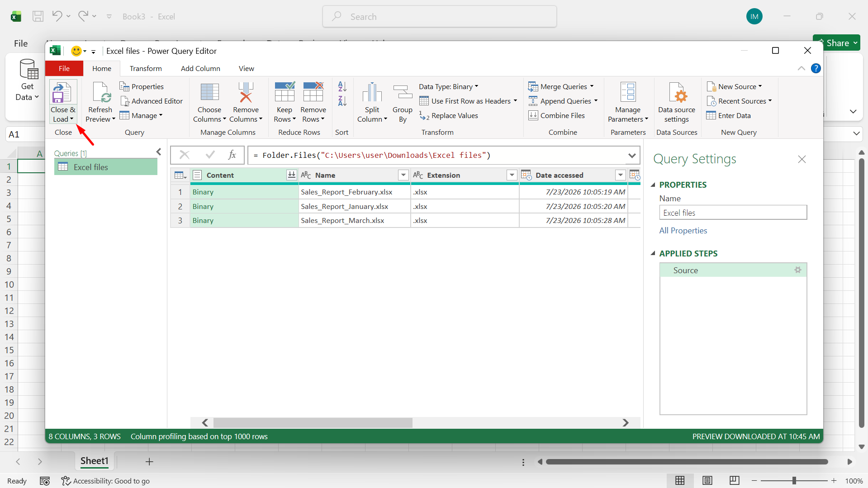This screenshot has height=488, width=868.
Task: Click the Share button in Excel
Action: click(837, 43)
